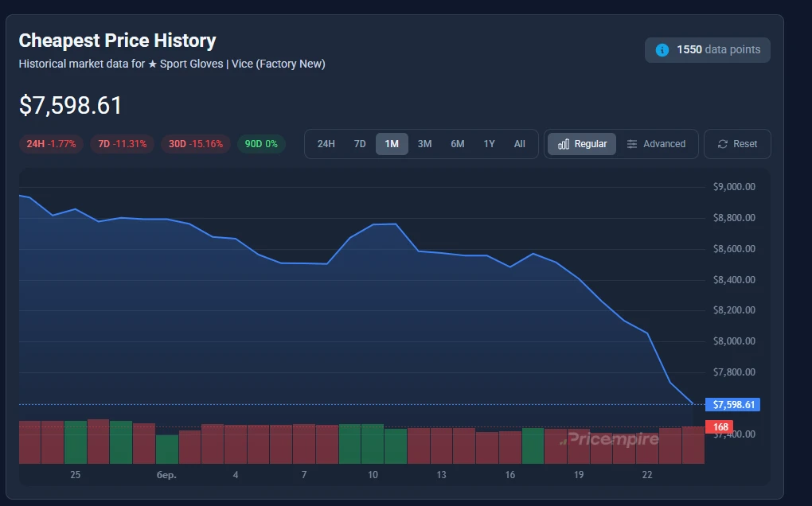
Task: Select the 7D time range
Action: point(360,144)
